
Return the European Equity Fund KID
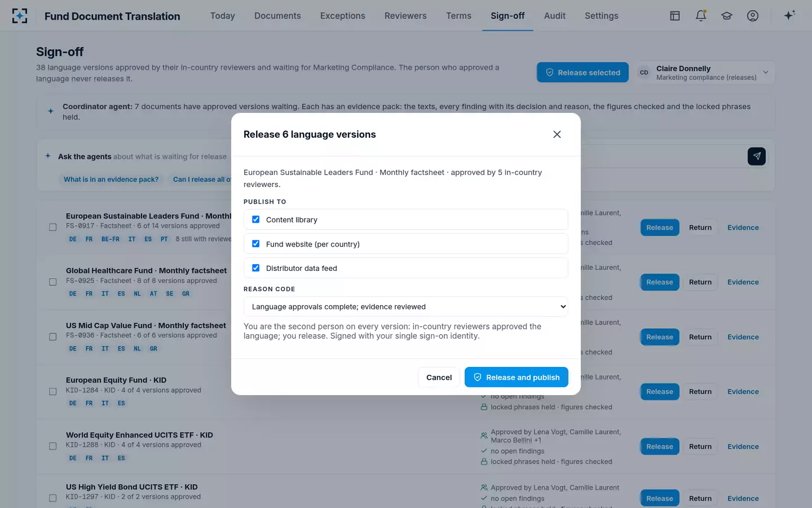[700, 392]
